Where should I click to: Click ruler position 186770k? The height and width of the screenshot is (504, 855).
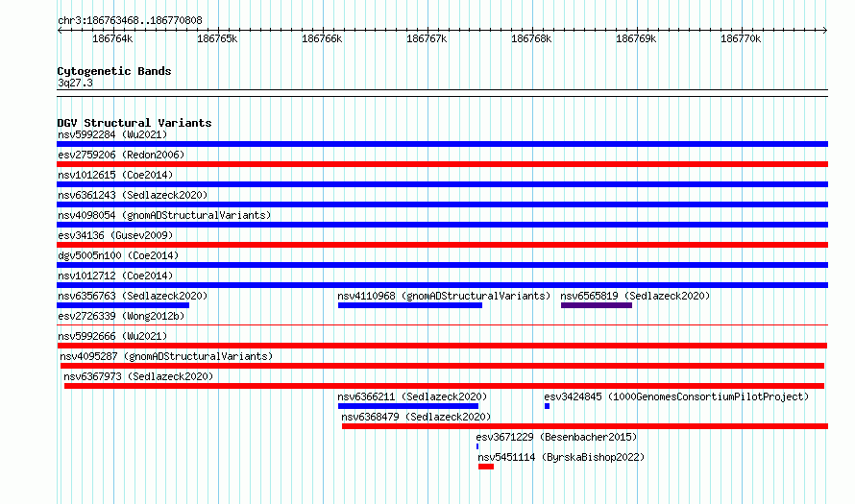tap(741, 38)
